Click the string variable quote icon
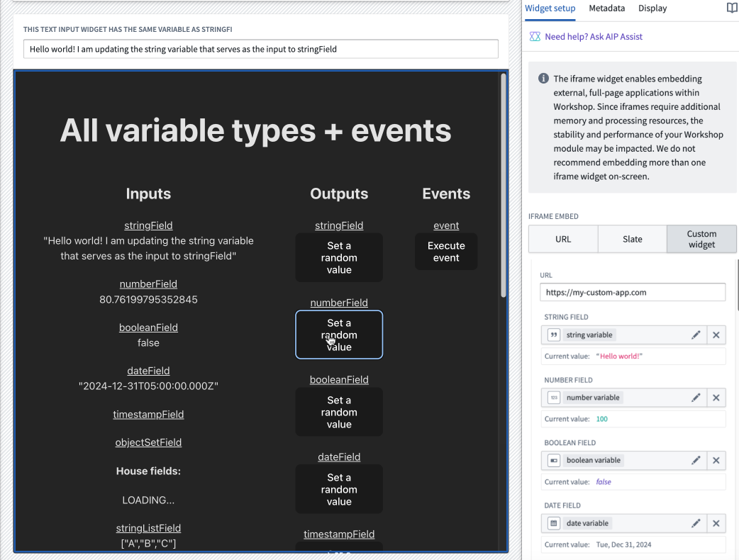 pyautogui.click(x=553, y=335)
